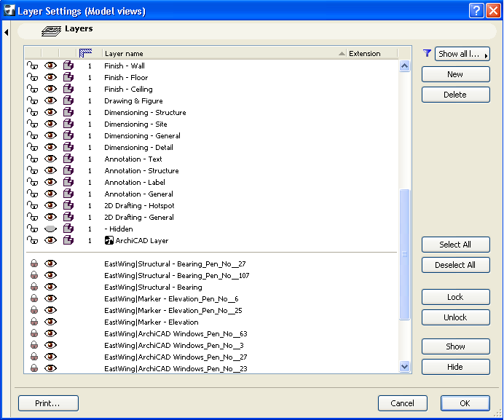The image size is (504, 420).
Task: Show the - Hidden layer via closed eye
Action: (50, 229)
